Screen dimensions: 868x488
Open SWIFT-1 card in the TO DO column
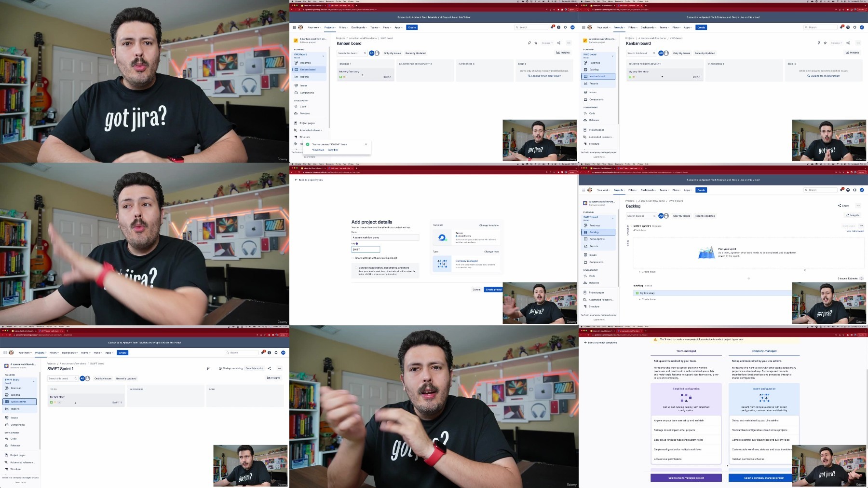pyautogui.click(x=86, y=400)
